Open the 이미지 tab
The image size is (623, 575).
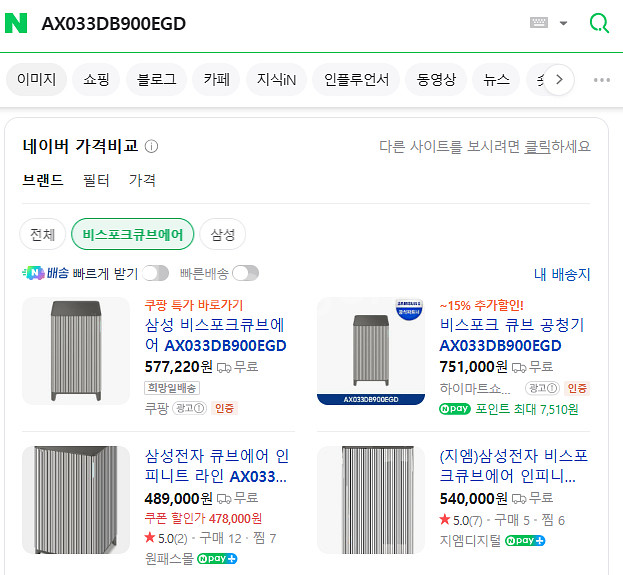(x=37, y=79)
